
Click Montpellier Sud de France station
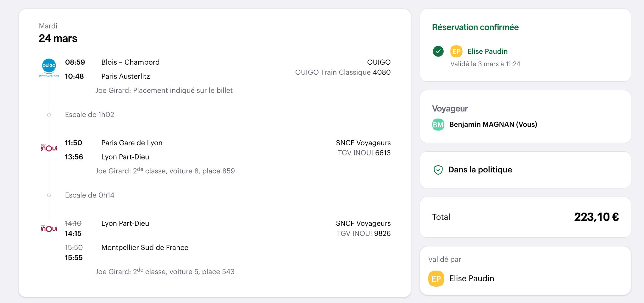point(145,247)
